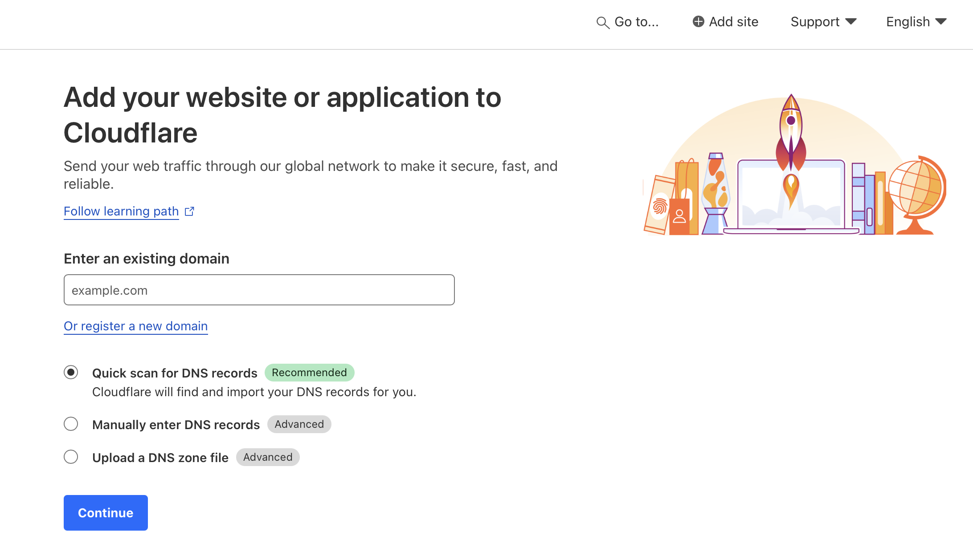Open the search with the magnifying glass icon

tap(602, 22)
